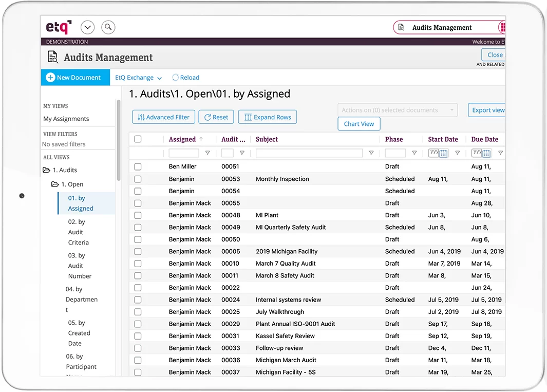Image resolution: width=547 pixels, height=392 pixels.
Task: Click the Subject filter text field
Action: coord(309,153)
